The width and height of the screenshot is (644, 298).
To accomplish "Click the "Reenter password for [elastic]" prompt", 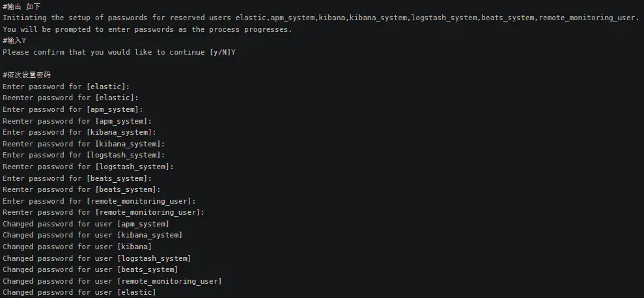I will 71,98.
